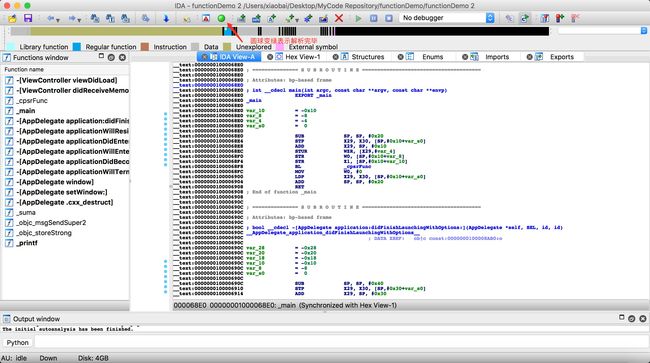Click the Instruction brown legend swatch
This screenshot has height=363, width=650.
[145, 47]
